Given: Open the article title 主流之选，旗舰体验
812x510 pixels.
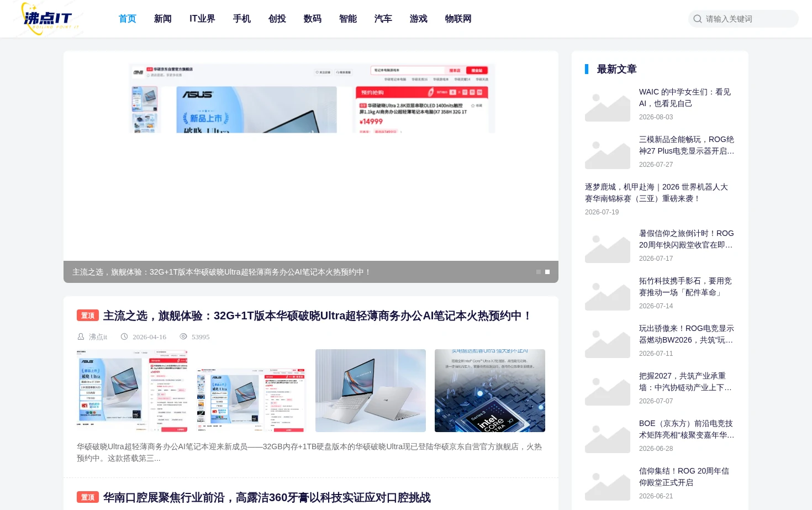Looking at the screenshot, I should 318,316.
